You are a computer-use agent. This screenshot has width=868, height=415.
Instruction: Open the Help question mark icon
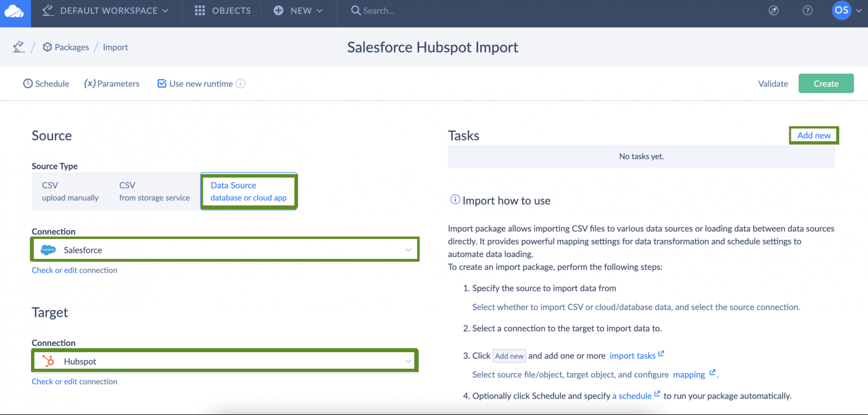click(x=807, y=10)
